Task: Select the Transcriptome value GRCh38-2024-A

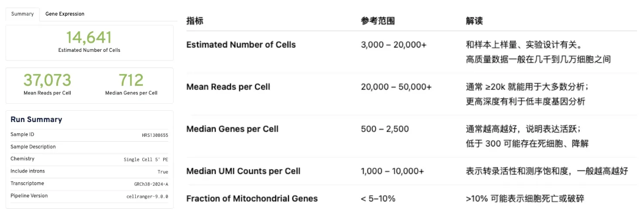Action: pyautogui.click(x=151, y=184)
